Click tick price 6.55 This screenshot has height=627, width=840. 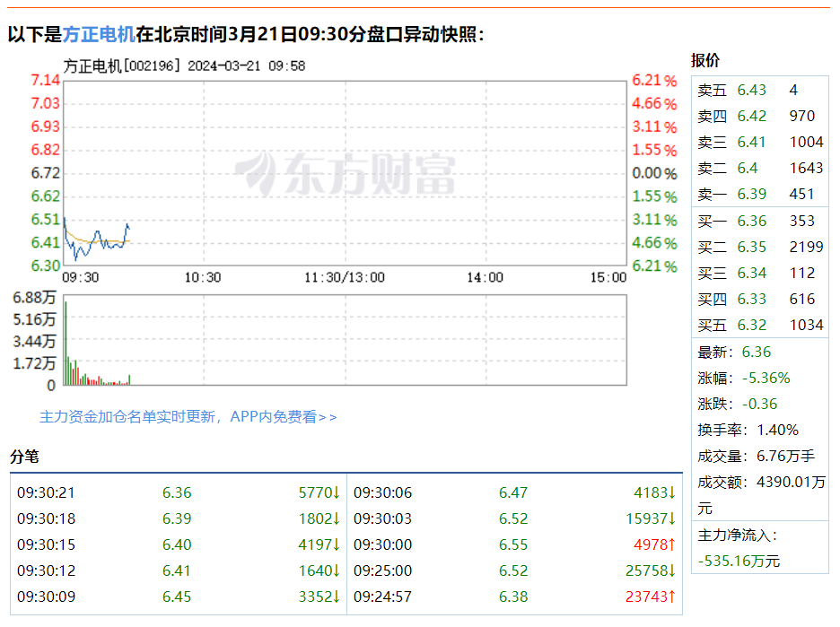(513, 544)
